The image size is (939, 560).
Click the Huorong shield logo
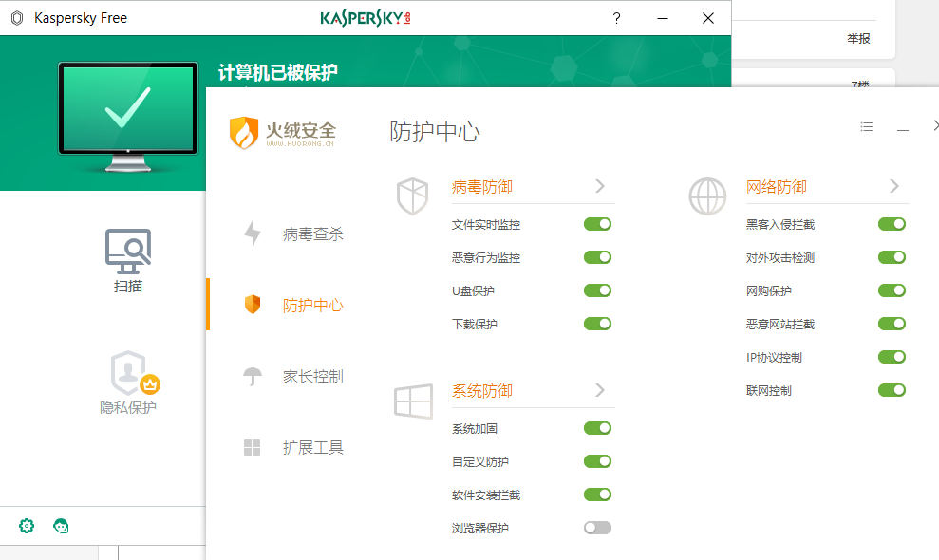(244, 132)
